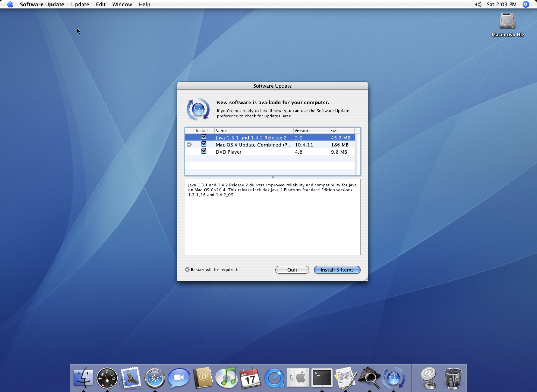Sort updates by Size column

click(342, 130)
